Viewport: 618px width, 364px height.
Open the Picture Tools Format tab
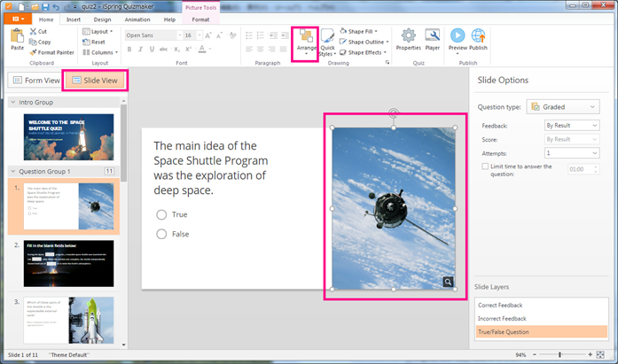point(200,19)
